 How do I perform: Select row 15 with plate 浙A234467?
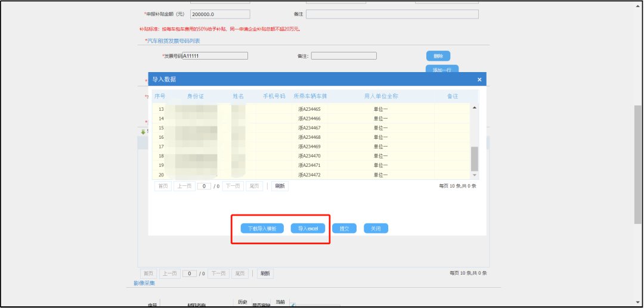point(310,128)
